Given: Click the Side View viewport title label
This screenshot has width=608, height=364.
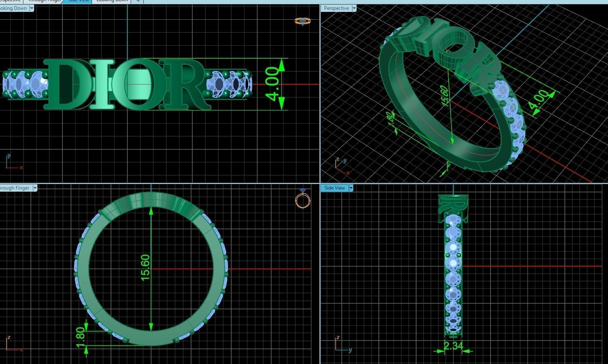Looking at the screenshot, I should coord(334,188).
